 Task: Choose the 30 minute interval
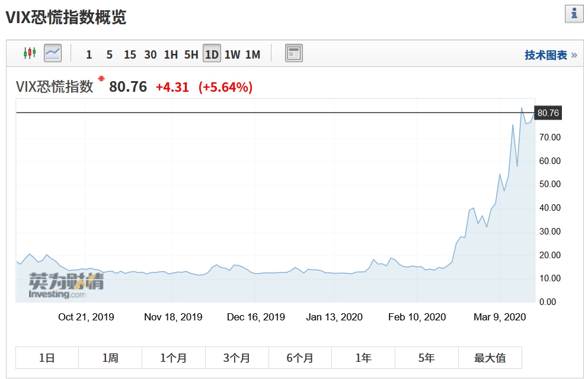click(x=151, y=54)
